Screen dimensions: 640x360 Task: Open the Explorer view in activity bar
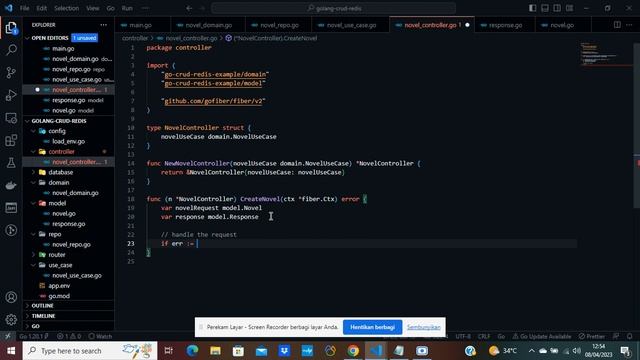(x=11, y=28)
